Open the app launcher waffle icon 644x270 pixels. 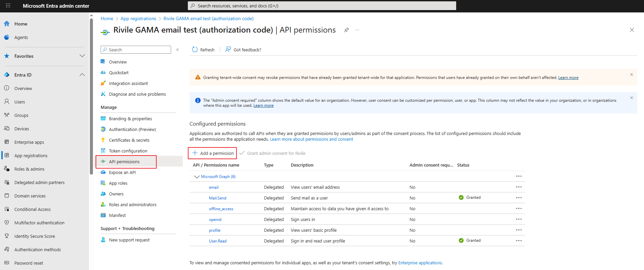click(8, 6)
